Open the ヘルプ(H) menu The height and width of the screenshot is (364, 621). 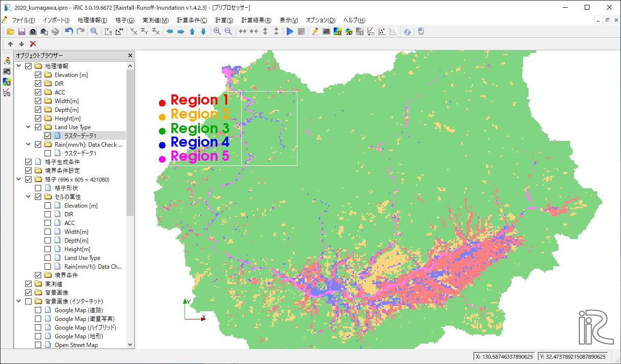pyautogui.click(x=354, y=20)
